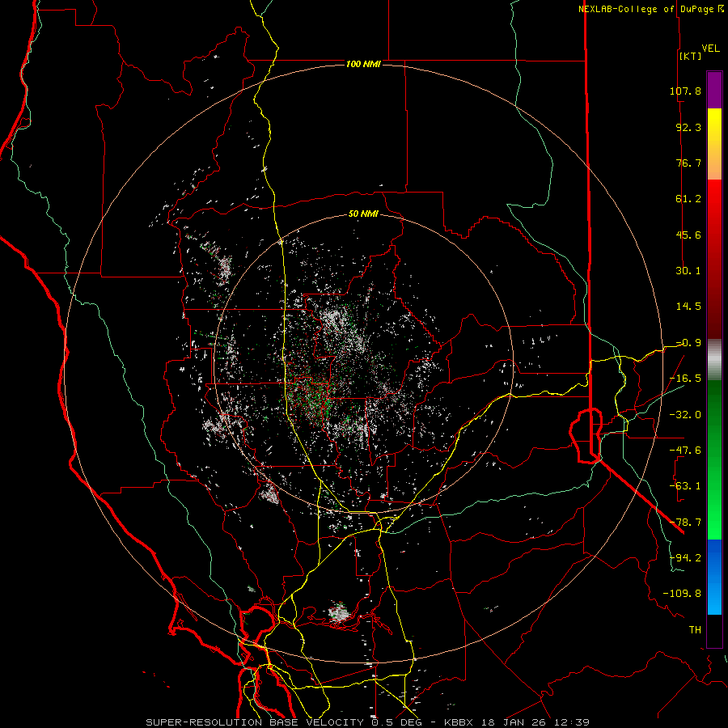This screenshot has width=728, height=728.
Task: Click the gray near-zero segment of color bar
Action: click(x=714, y=360)
